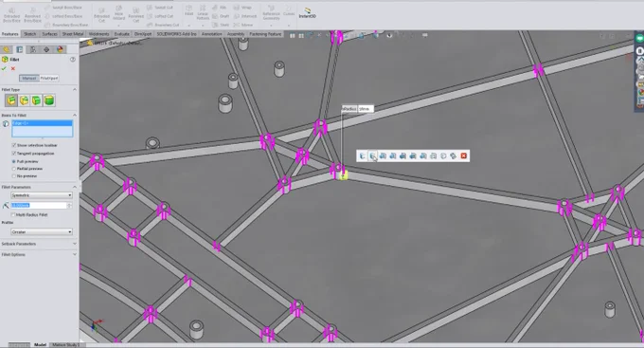
Task: Click the fillet radius value field in panel
Action: [x=39, y=205]
